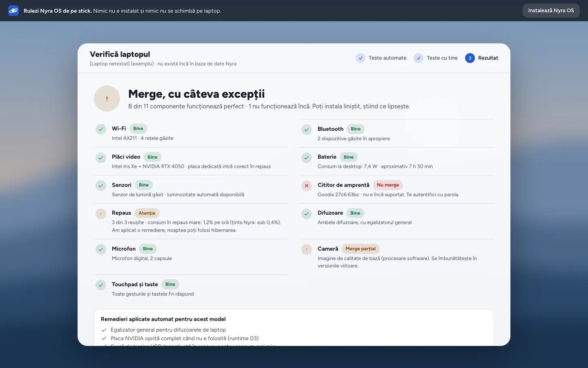The height and width of the screenshot is (368, 588).
Task: Click the Difuzoare checkmark icon
Action: tap(307, 213)
